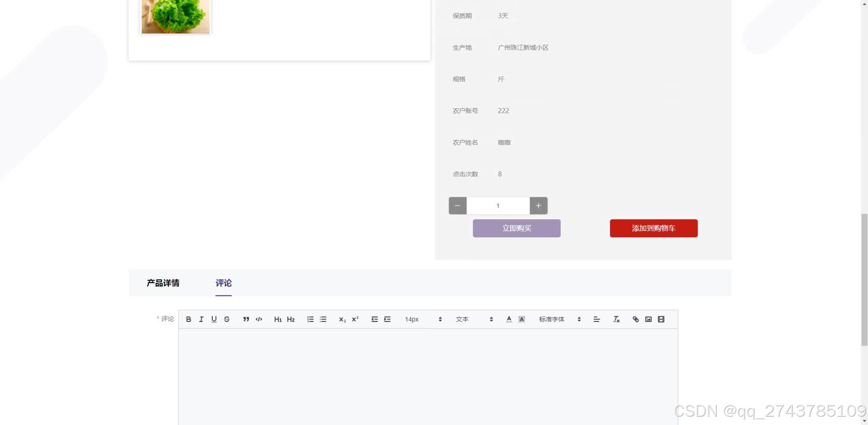Insert an image into comment

pyautogui.click(x=648, y=319)
